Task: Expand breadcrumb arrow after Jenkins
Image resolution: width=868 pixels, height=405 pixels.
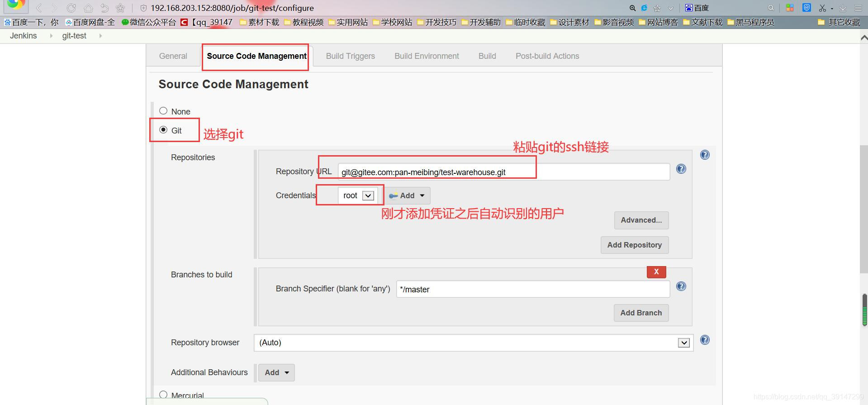Action: 51,36
